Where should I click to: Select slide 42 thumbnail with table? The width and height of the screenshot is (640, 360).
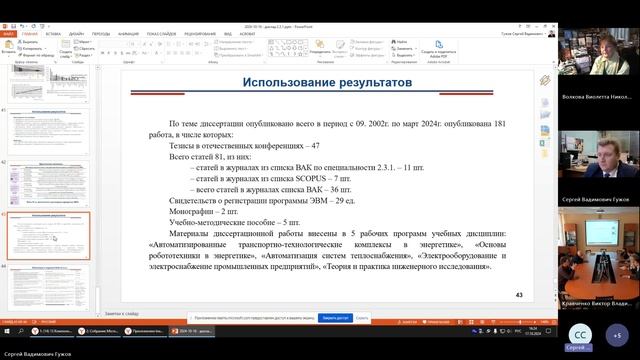point(48,183)
